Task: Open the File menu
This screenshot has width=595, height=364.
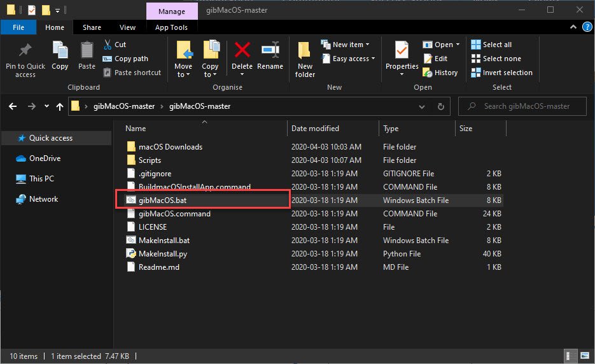Action: tap(18, 27)
